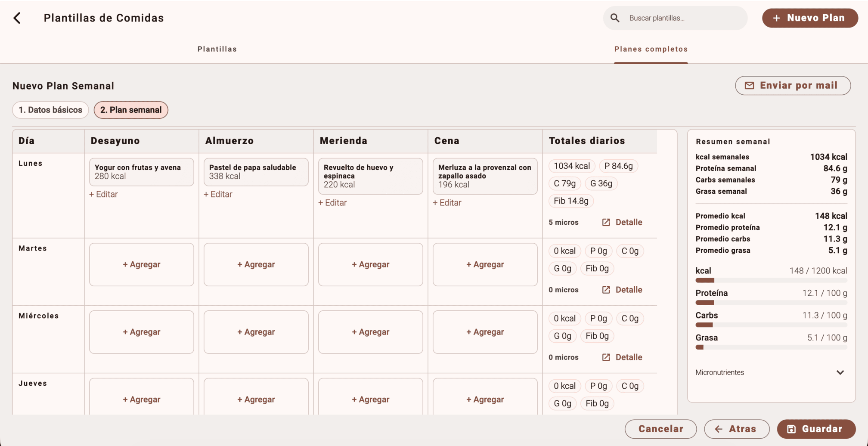Open Merluza a la provenzal card

[x=485, y=176]
